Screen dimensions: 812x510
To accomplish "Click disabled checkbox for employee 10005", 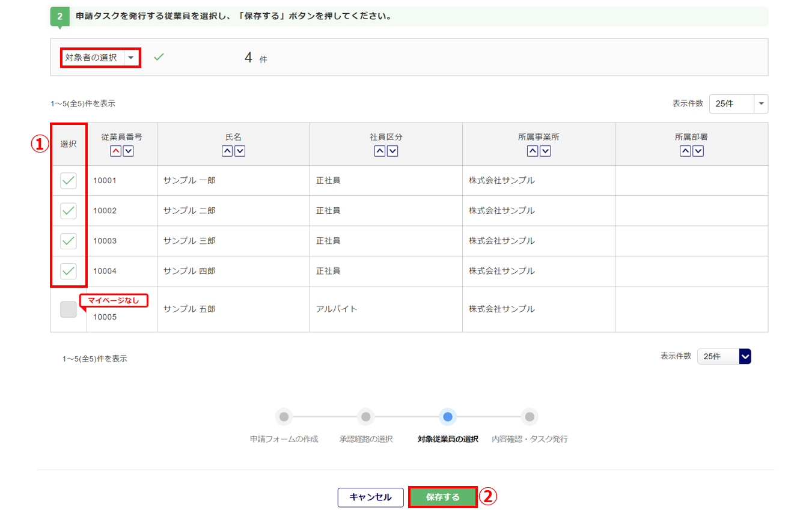I will click(69, 309).
